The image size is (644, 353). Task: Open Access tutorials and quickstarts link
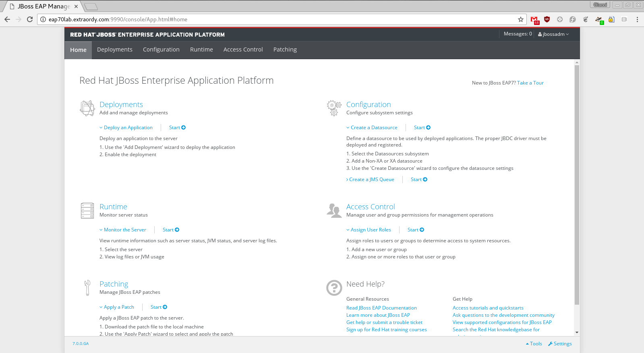coord(488,308)
